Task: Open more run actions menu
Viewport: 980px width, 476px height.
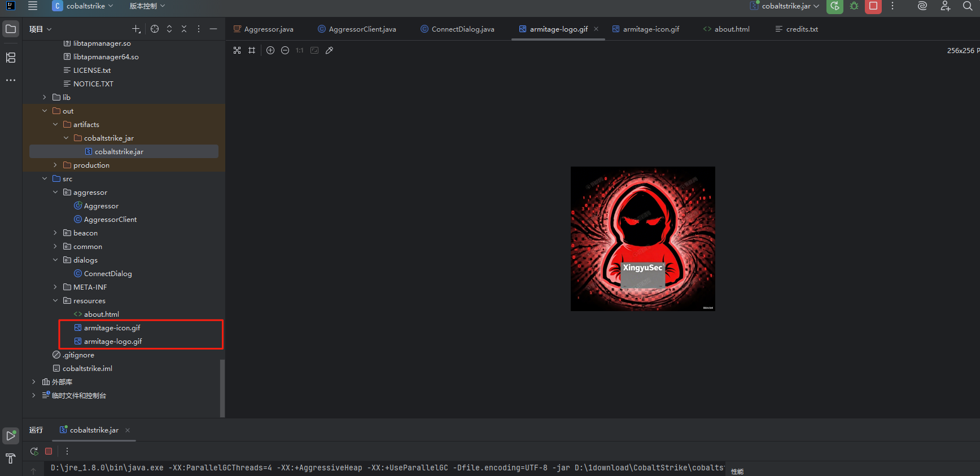Action: (x=893, y=6)
